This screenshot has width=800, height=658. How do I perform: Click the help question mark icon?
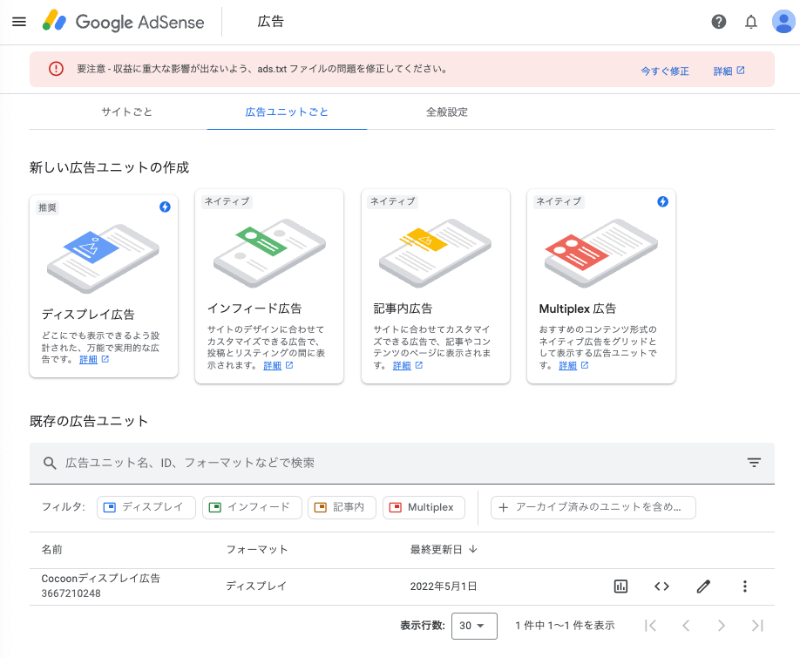point(718,22)
